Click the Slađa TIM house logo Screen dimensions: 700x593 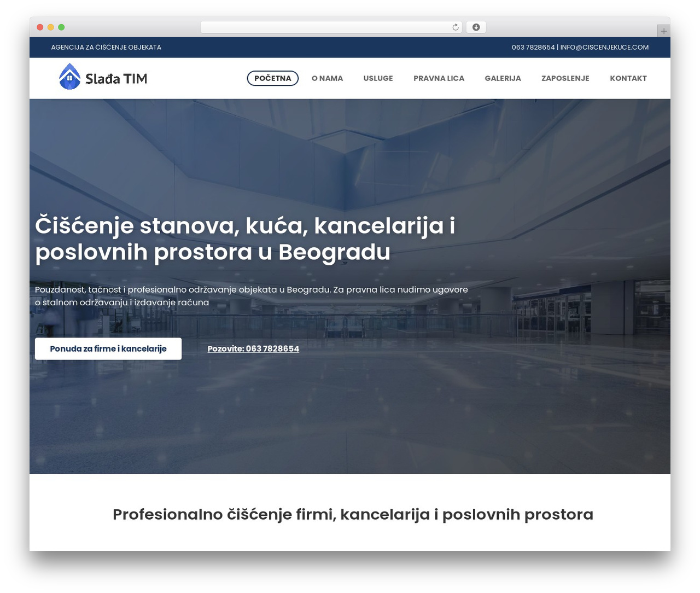click(x=103, y=77)
